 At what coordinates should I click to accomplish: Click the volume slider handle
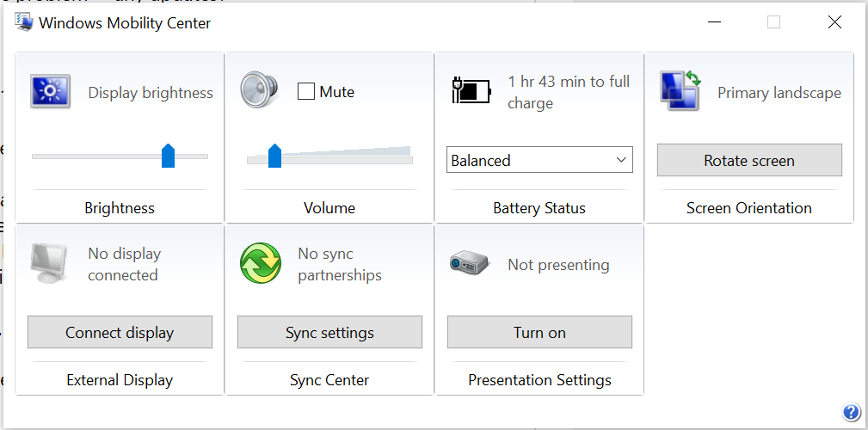pyautogui.click(x=274, y=156)
